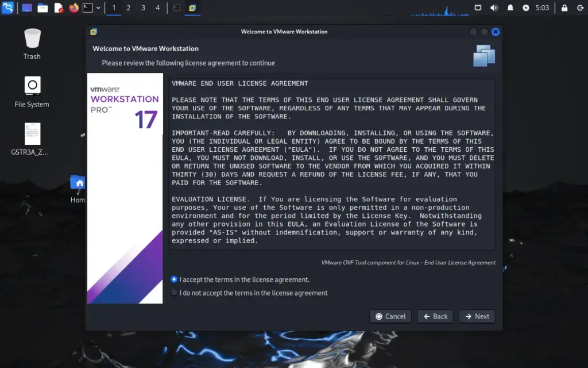Switch to workspace 3

pos(143,8)
